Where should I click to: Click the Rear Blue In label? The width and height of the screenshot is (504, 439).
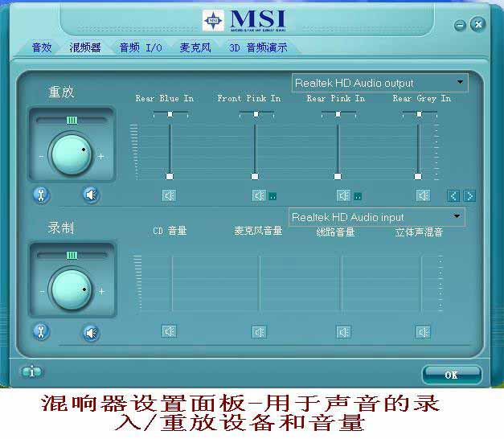point(165,98)
